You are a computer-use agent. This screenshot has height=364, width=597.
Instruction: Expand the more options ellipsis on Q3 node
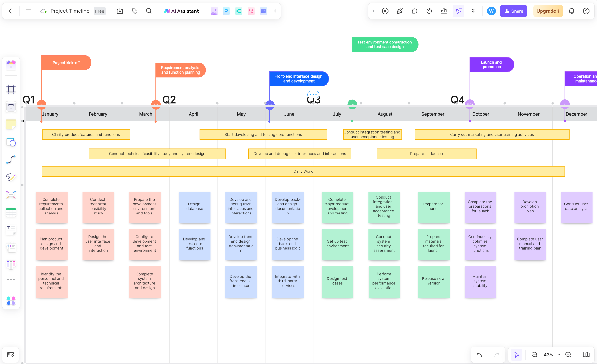tap(314, 94)
